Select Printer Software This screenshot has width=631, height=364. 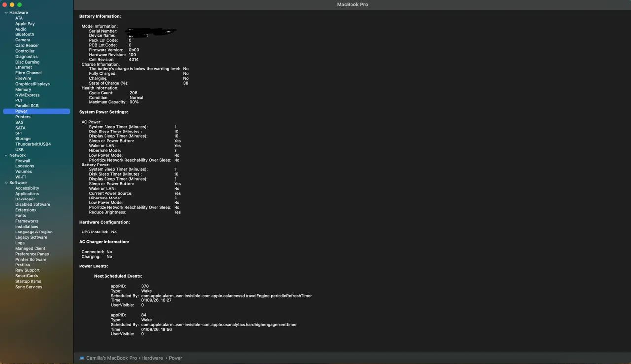[31, 260]
